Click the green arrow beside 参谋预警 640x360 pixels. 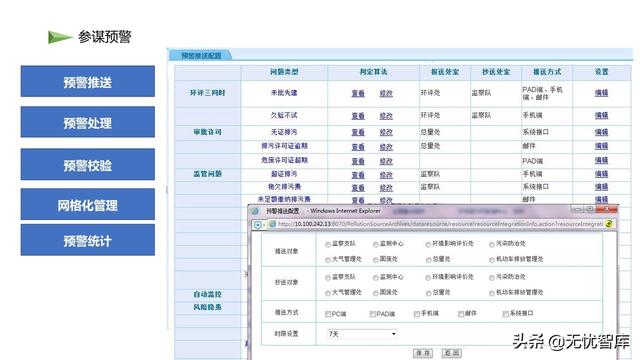pyautogui.click(x=60, y=37)
